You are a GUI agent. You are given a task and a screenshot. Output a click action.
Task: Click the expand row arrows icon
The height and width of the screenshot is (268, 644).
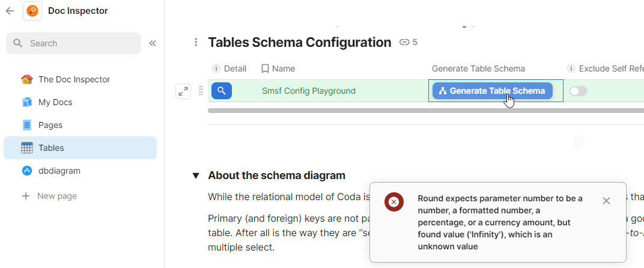click(183, 91)
